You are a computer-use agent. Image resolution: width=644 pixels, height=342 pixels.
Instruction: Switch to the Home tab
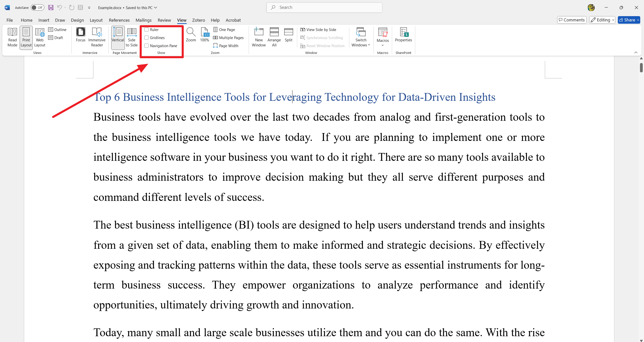coord(26,20)
